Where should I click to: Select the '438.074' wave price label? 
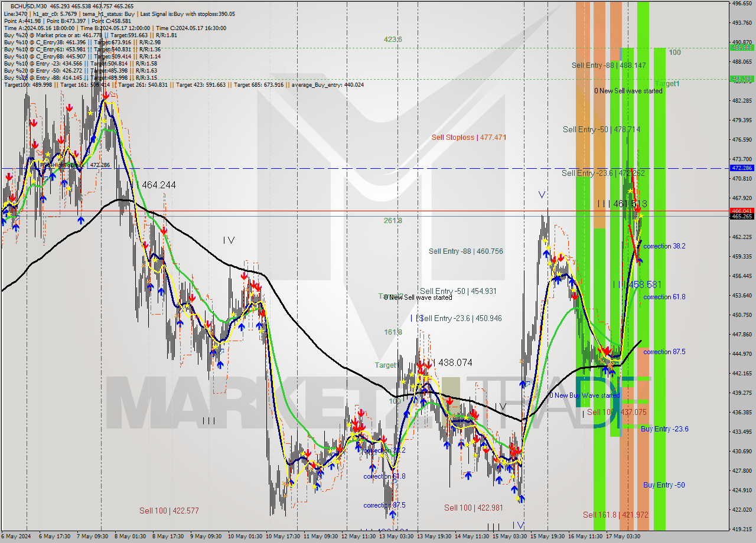[x=455, y=363]
